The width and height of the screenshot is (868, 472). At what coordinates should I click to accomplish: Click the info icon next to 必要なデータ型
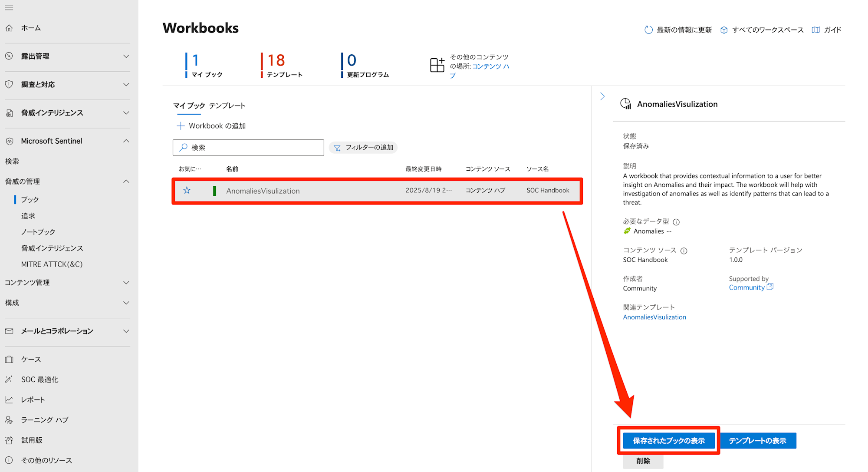click(676, 222)
